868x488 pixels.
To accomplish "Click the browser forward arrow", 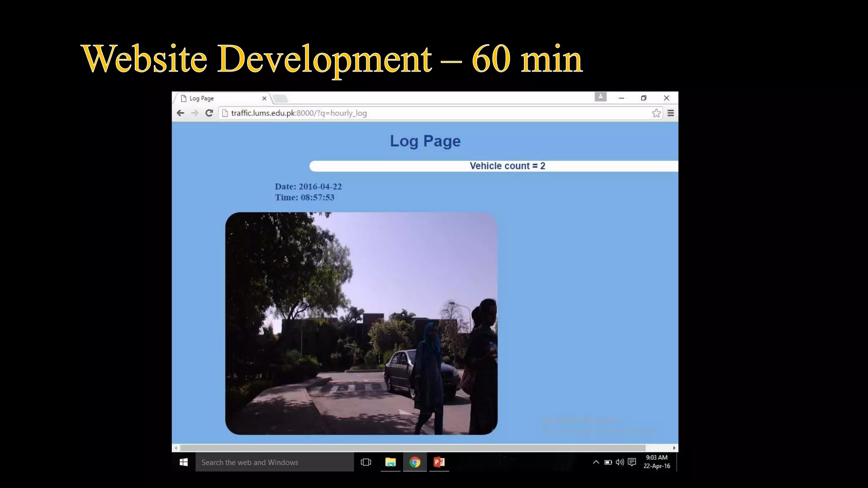I will click(195, 113).
